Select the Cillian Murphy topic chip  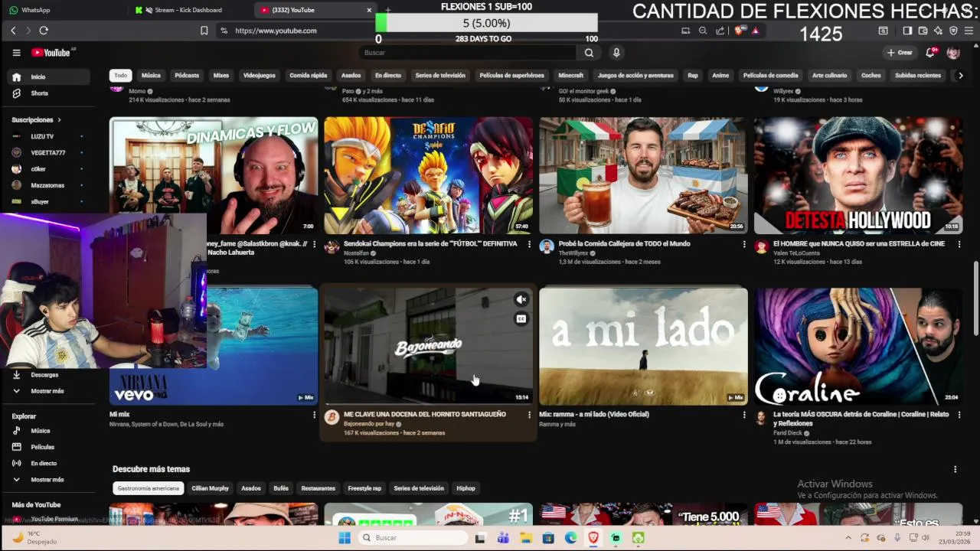210,488
